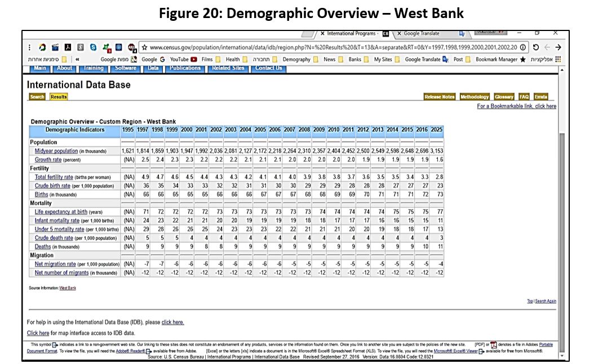The height and width of the screenshot is (364, 594).
Task: Open the Hebrew 'other bookmarks' folder
Action: point(47,59)
